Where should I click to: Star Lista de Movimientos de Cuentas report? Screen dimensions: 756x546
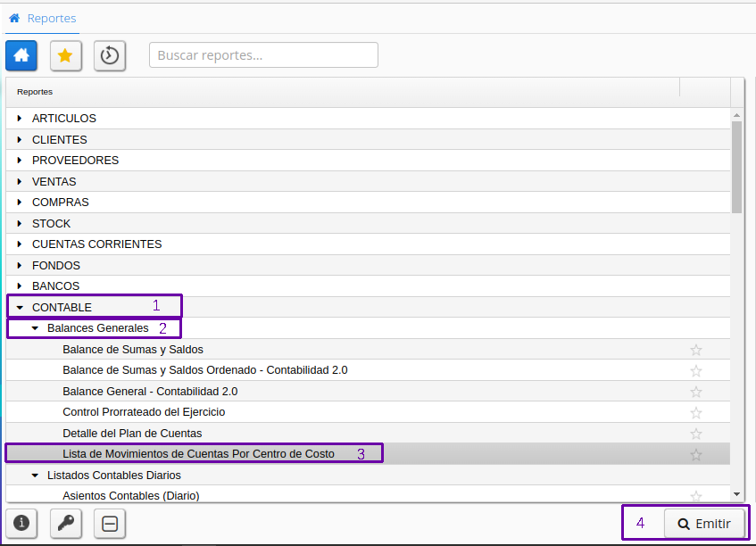pos(695,454)
